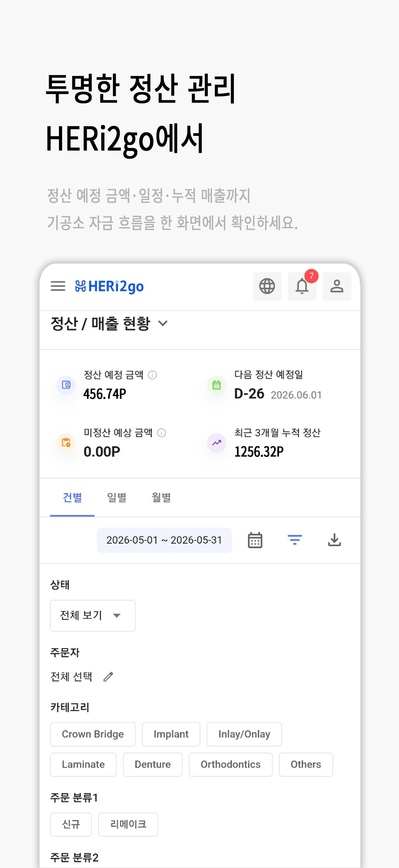399x868 pixels.
Task: Click the 1256.32P cumulative settlement value
Action: [259, 452]
